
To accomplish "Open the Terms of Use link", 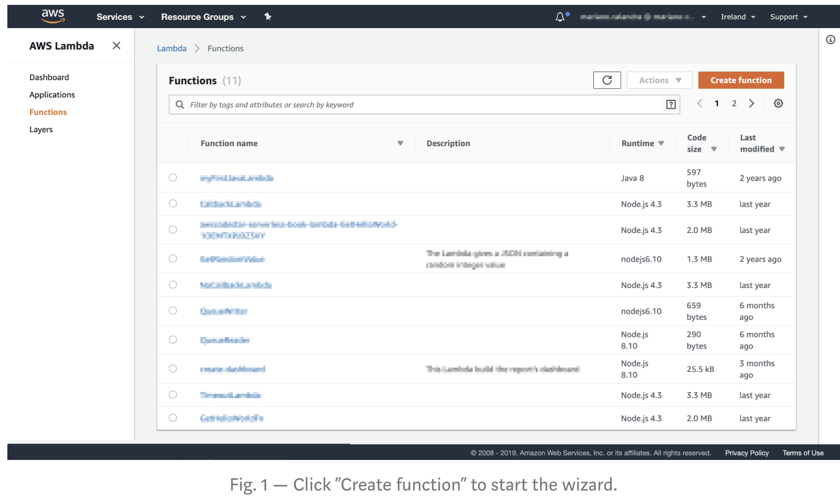I will tap(803, 453).
